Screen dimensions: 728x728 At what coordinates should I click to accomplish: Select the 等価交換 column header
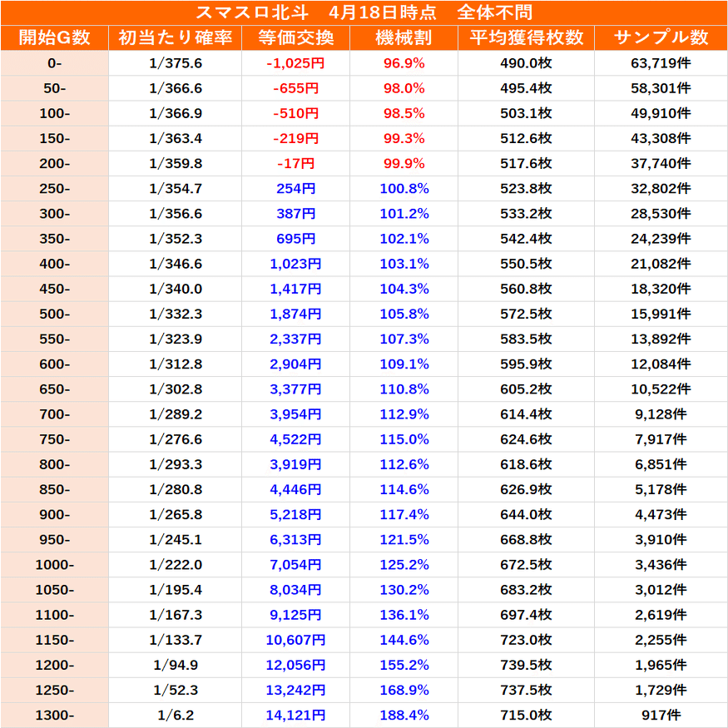point(295,37)
